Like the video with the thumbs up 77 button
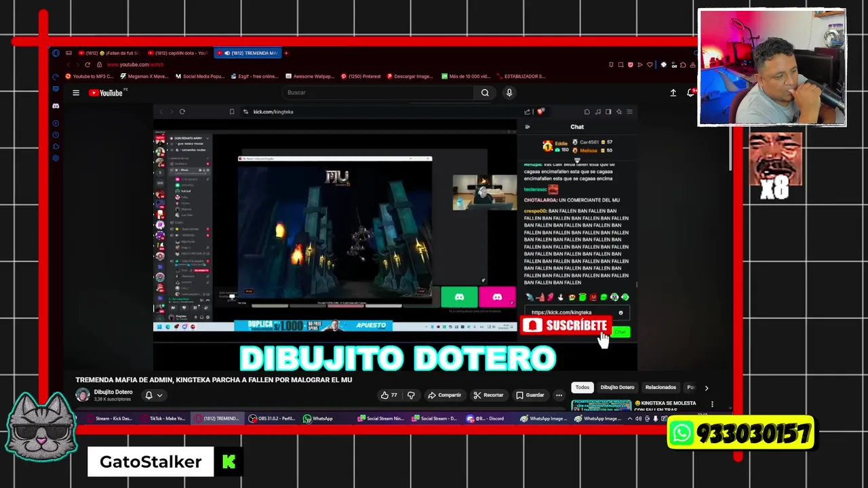Viewport: 868px width, 488px height. pos(389,395)
